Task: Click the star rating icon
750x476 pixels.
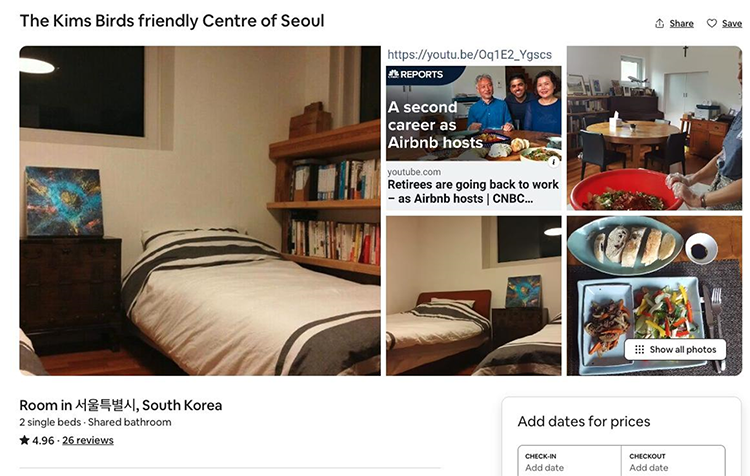Action: coord(24,440)
